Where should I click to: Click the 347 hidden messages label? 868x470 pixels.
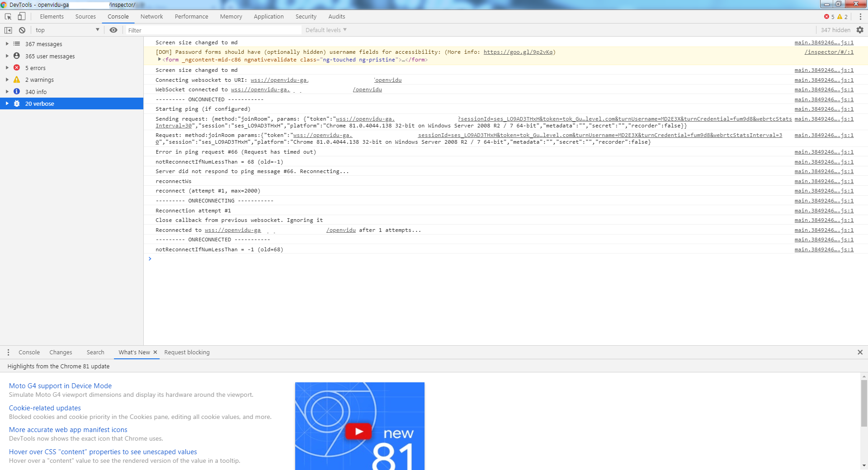pyautogui.click(x=835, y=30)
